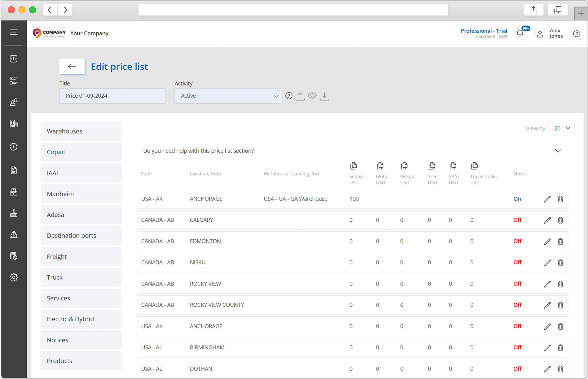Click the browser forward navigation button
The height and width of the screenshot is (379, 588).
click(x=65, y=10)
